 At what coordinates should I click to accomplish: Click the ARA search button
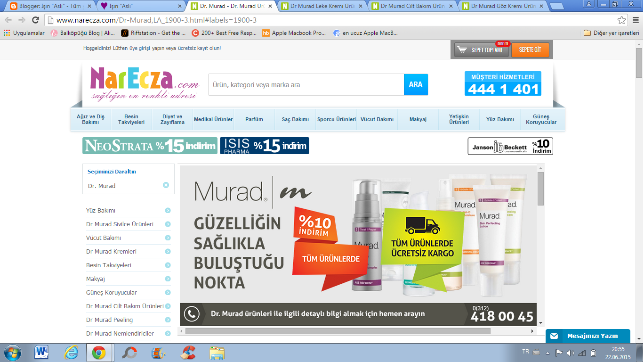pyautogui.click(x=416, y=85)
